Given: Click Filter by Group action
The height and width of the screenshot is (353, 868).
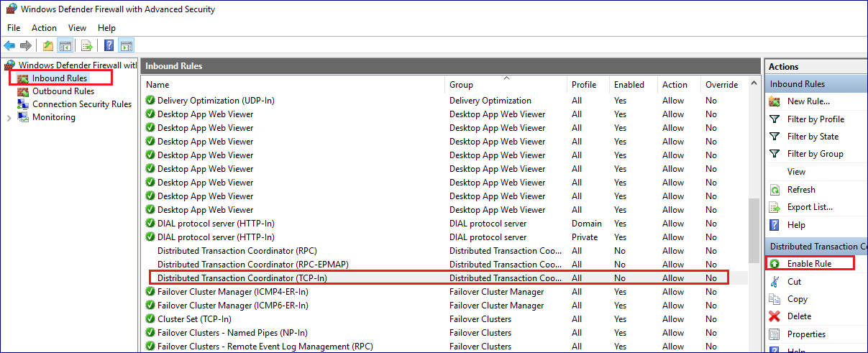Looking at the screenshot, I should click(x=815, y=154).
